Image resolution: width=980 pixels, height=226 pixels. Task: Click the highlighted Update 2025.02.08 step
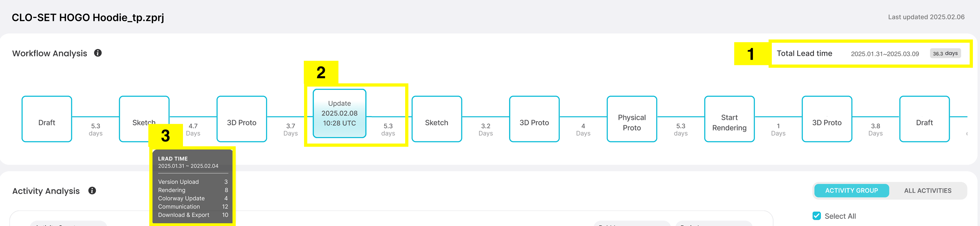pos(339,113)
